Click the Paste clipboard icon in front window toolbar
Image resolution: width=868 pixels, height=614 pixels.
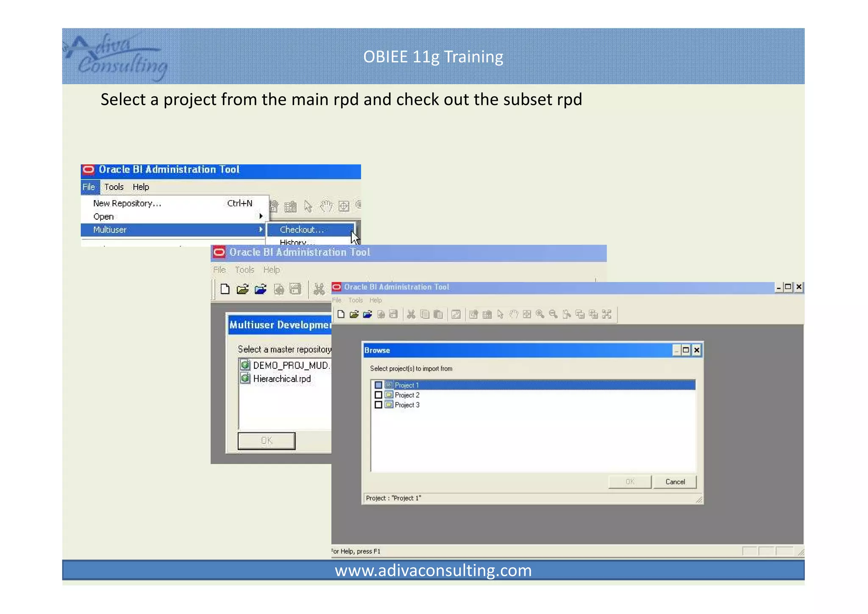coord(438,314)
